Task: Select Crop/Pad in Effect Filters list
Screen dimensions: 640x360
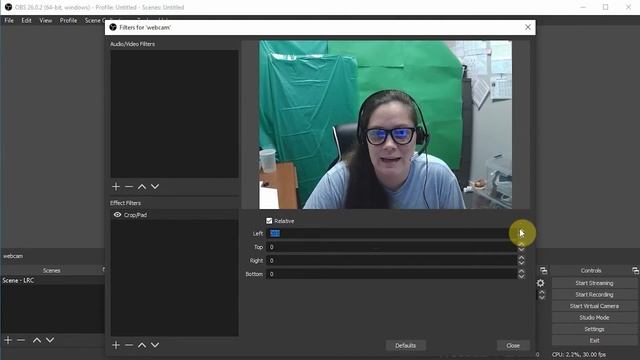Action: [x=175, y=215]
